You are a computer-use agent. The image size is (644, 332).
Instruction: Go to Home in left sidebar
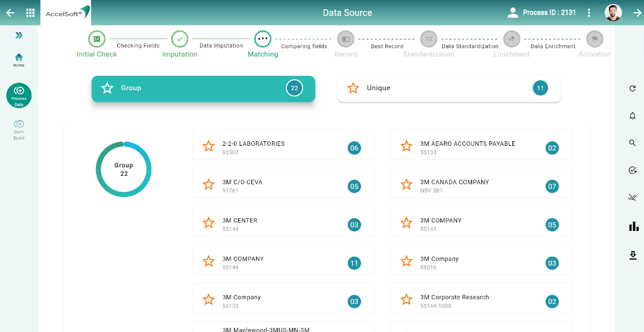(x=19, y=60)
